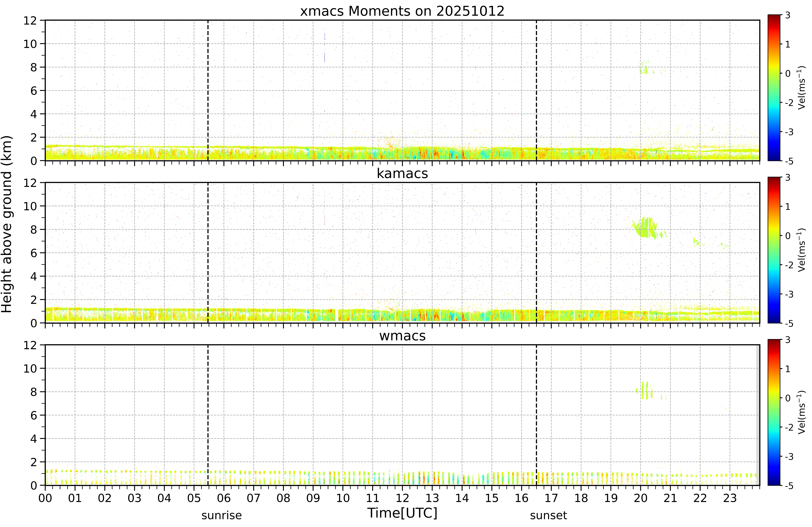Click the "00" hour tick label on the time axis
The height and width of the screenshot is (527, 812).
45,498
